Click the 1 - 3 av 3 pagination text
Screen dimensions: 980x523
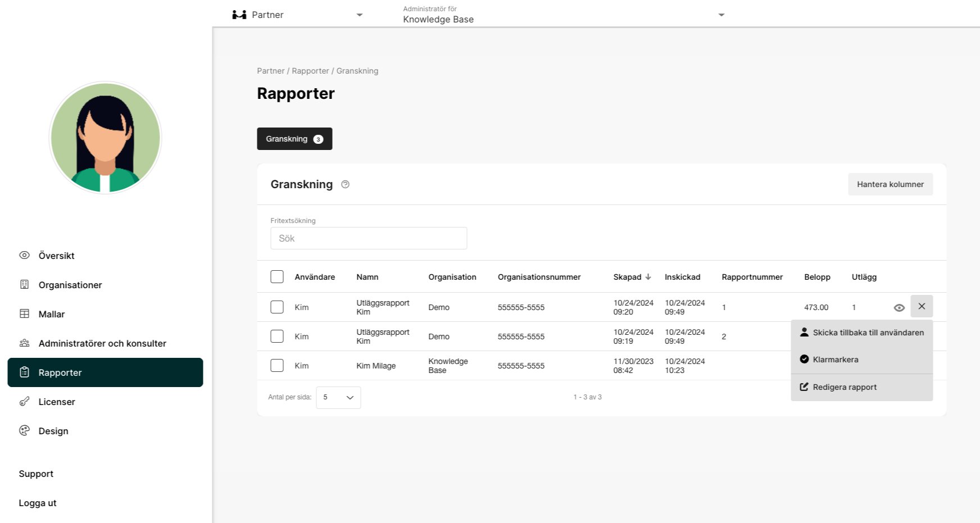(587, 397)
